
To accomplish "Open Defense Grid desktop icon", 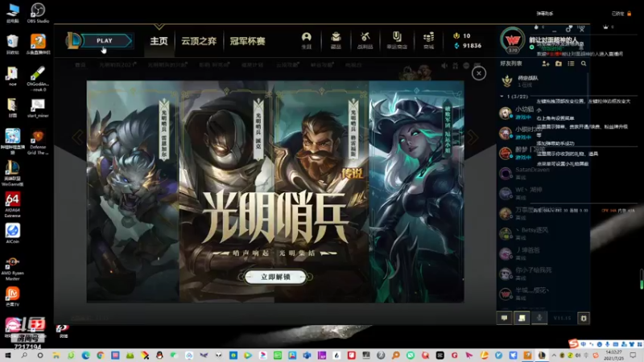I will click(x=38, y=142).
